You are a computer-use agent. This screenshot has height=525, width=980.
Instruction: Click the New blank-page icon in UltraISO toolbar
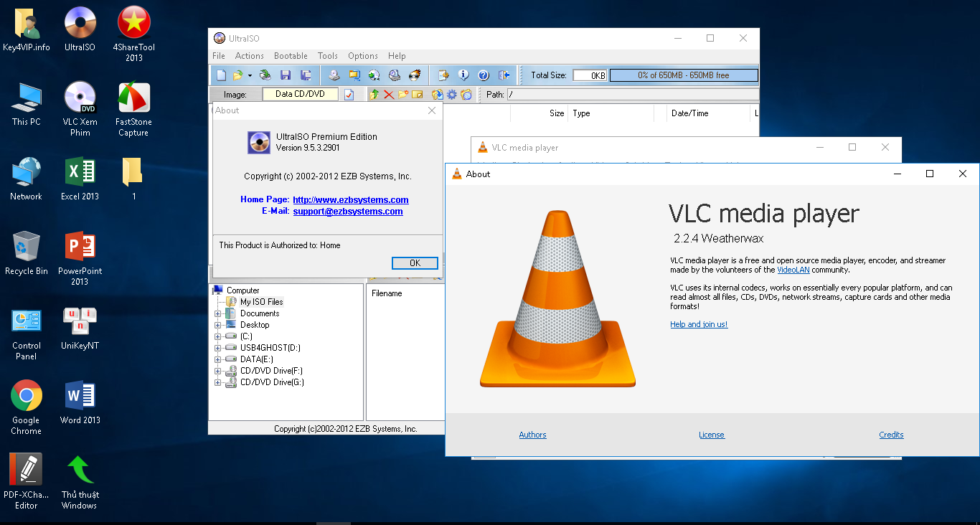point(221,75)
